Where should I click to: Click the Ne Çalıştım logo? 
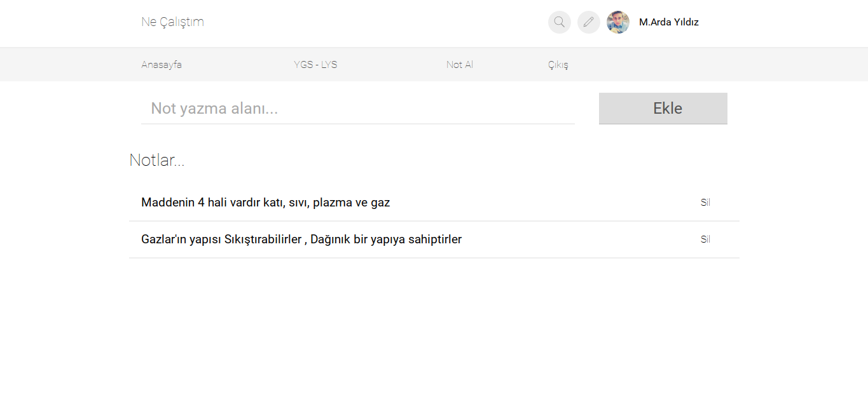[172, 22]
